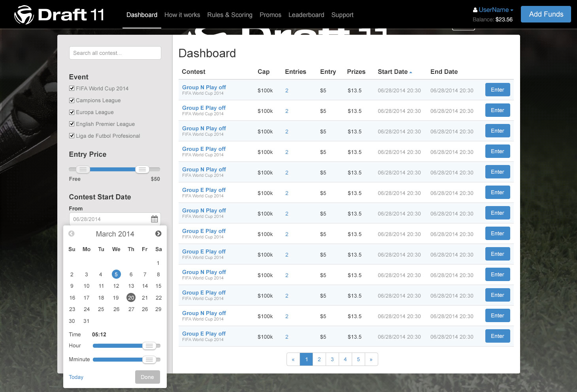The height and width of the screenshot is (392, 577).
Task: Click the Hour slider handle
Action: tap(149, 346)
